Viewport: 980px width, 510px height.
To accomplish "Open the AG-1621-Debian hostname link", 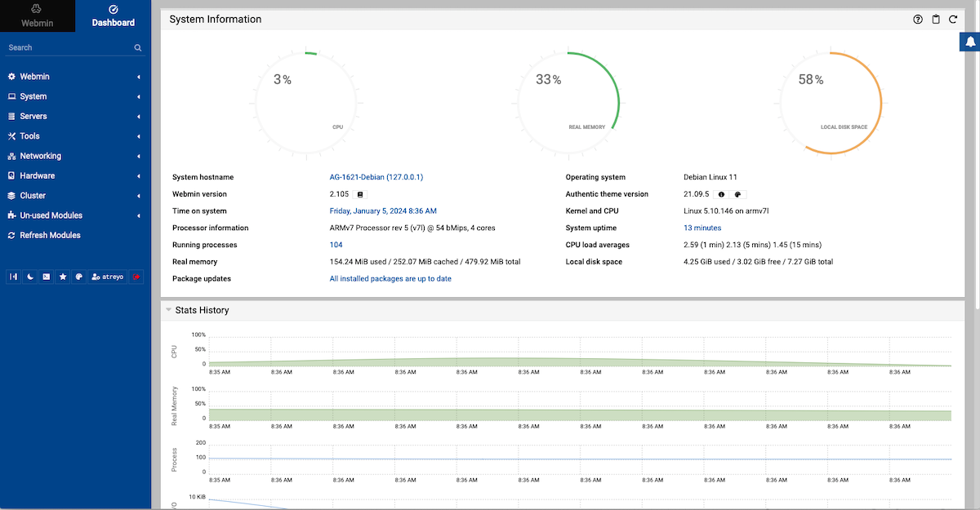I will tap(376, 177).
